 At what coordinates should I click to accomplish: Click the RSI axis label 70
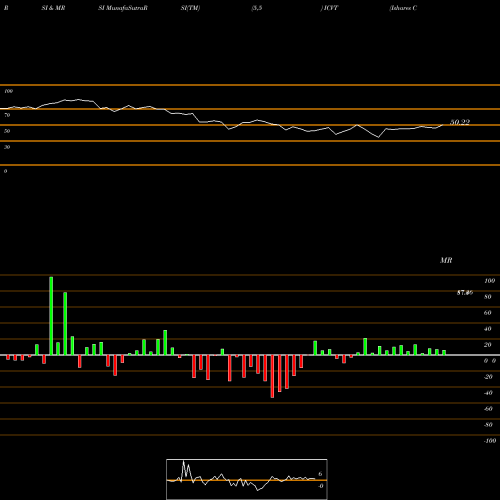point(7,115)
